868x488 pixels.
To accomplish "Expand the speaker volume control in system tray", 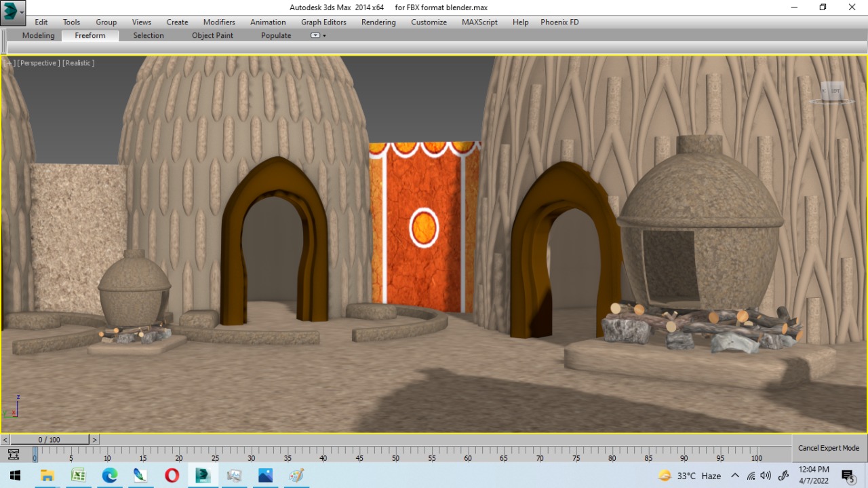I will click(x=766, y=476).
